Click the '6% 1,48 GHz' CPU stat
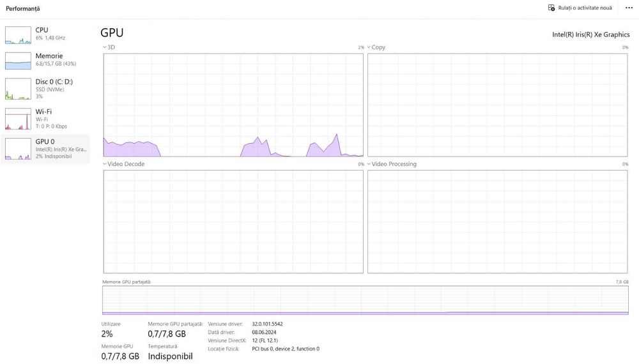Image resolution: width=639 pixels, height=364 pixels. point(50,38)
